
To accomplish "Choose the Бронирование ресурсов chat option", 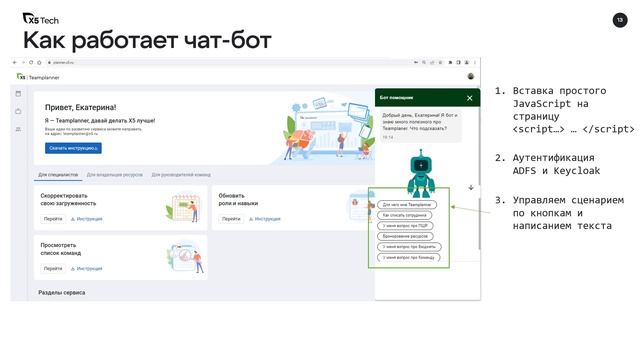I will (x=405, y=236).
